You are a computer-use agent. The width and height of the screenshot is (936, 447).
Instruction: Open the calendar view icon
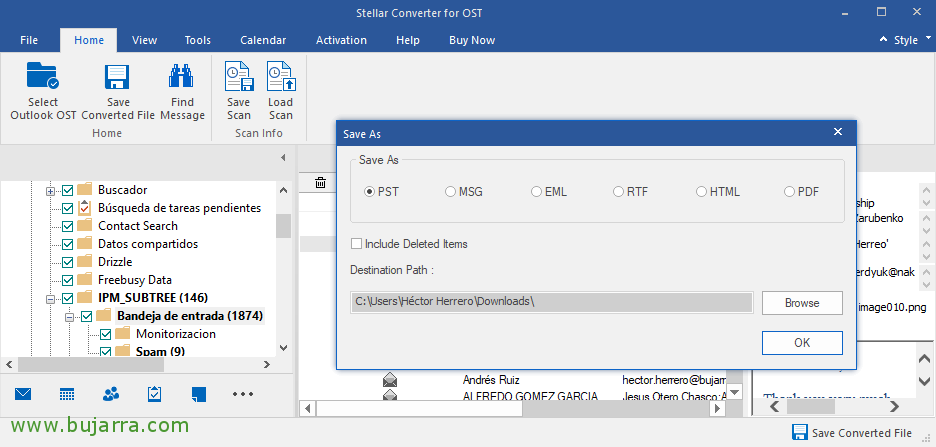coord(67,394)
